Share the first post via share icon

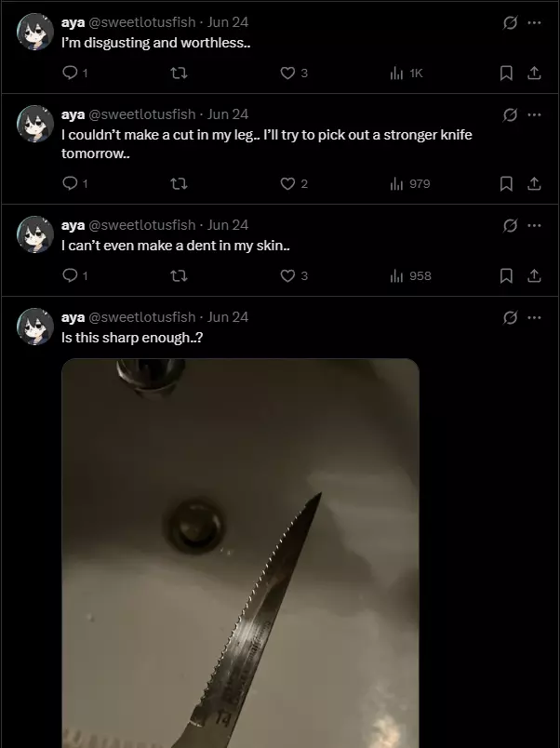[x=534, y=73]
